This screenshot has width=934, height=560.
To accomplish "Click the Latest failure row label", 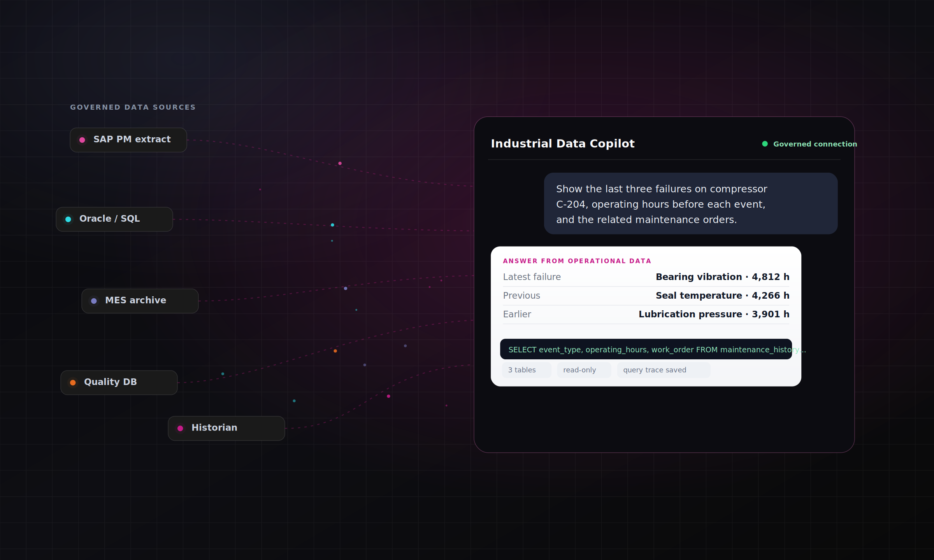I will [532, 277].
